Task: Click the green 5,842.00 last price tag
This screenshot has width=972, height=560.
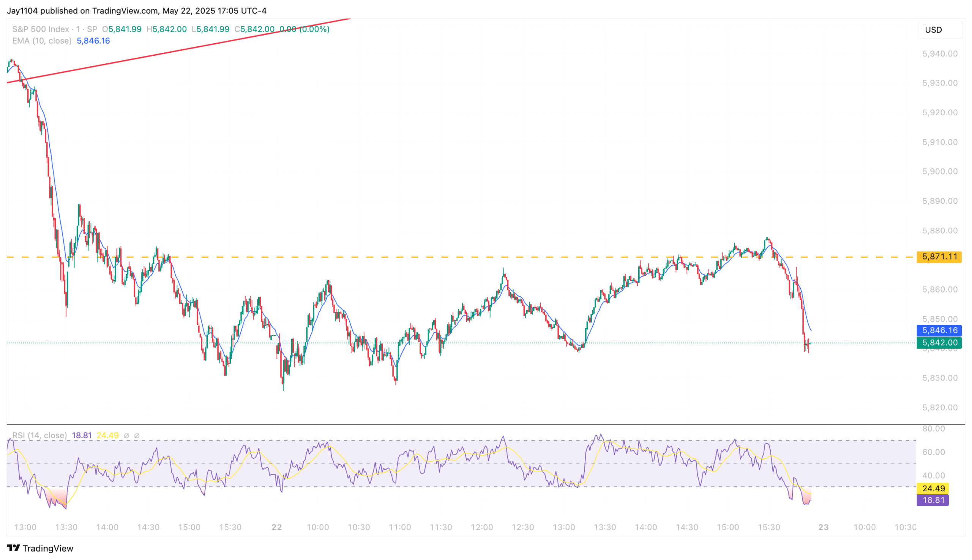Action: pyautogui.click(x=939, y=342)
